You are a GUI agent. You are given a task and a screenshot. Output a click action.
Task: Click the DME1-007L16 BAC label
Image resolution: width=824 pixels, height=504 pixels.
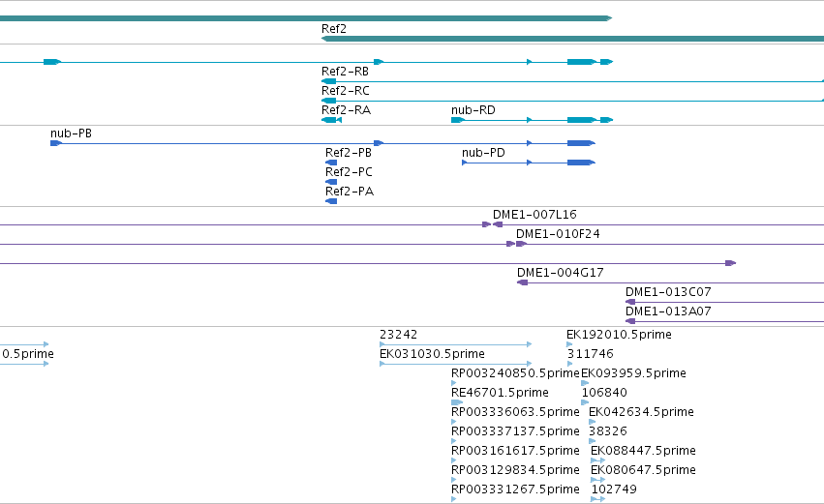534,215
